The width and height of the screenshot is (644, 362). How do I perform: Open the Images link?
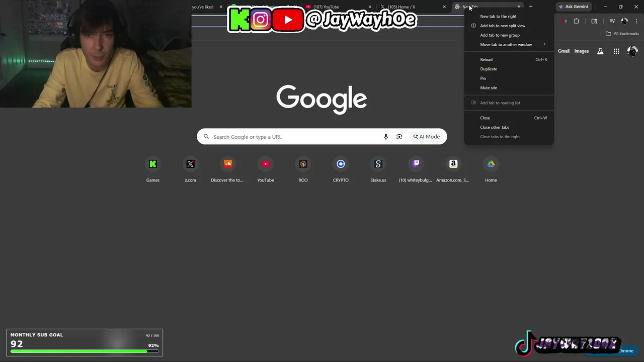pos(581,51)
